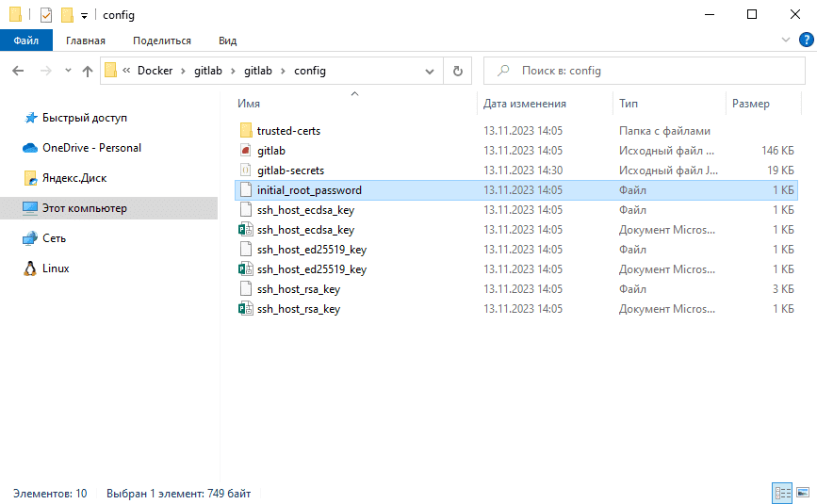The height and width of the screenshot is (504, 817).
Task: Click Publisher icon of ssh_host_rsa_key
Action: pyautogui.click(x=246, y=309)
